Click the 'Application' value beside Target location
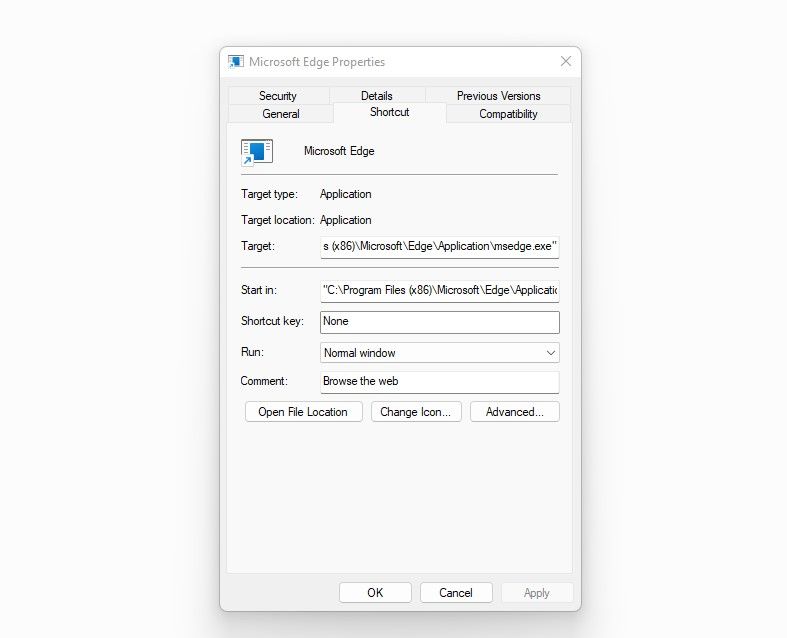Viewport: 787px width, 638px height. pos(346,220)
